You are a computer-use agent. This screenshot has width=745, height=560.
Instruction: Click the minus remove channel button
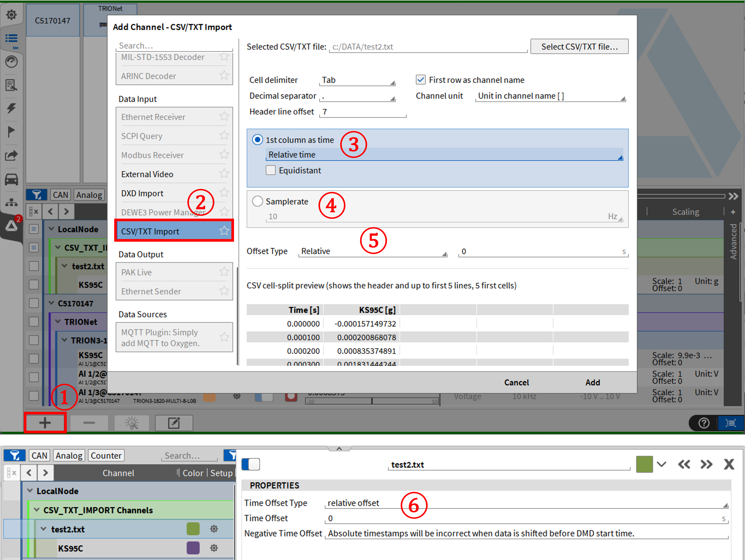pos(89,423)
